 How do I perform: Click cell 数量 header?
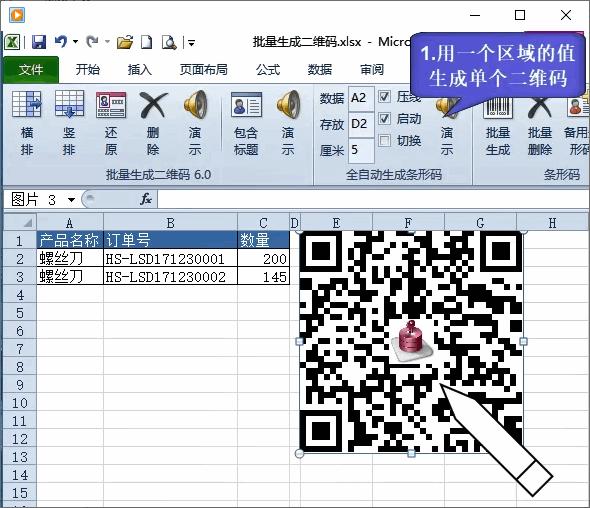[263, 240]
